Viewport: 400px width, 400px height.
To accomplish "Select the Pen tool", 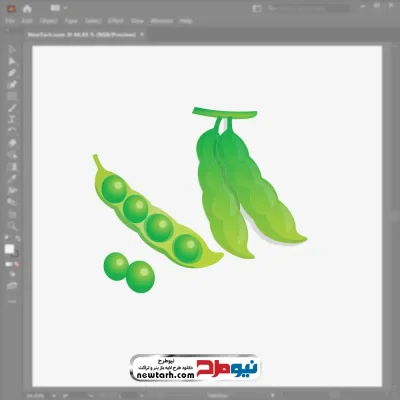I will (12, 73).
